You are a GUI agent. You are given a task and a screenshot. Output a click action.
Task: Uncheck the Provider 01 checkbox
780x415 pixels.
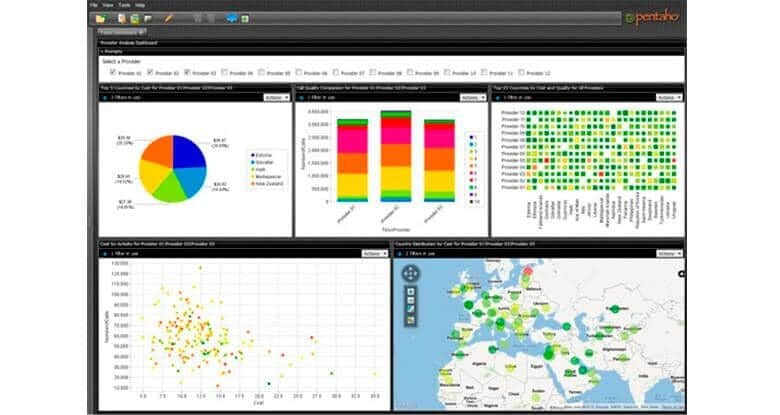point(113,72)
